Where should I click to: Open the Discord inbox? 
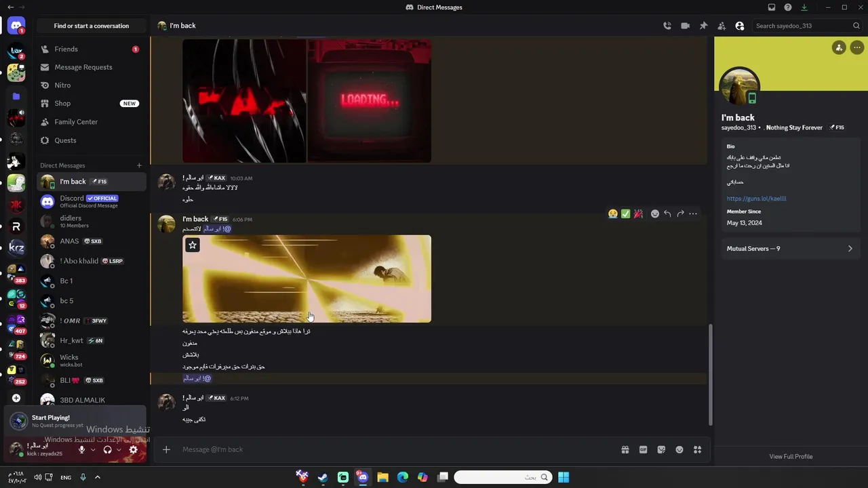click(772, 7)
